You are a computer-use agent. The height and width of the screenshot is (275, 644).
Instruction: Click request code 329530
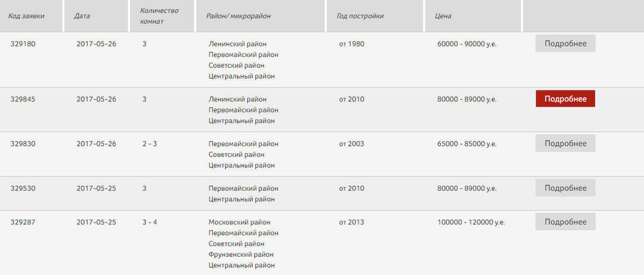23,189
